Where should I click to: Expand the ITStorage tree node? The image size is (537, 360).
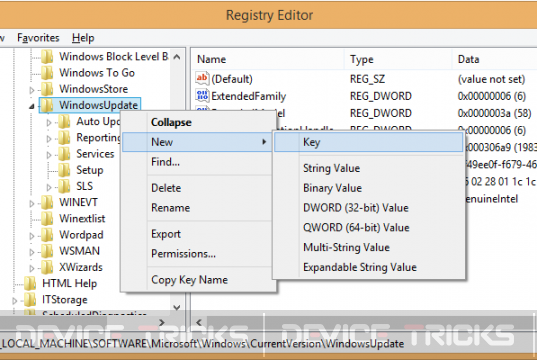tap(15, 301)
